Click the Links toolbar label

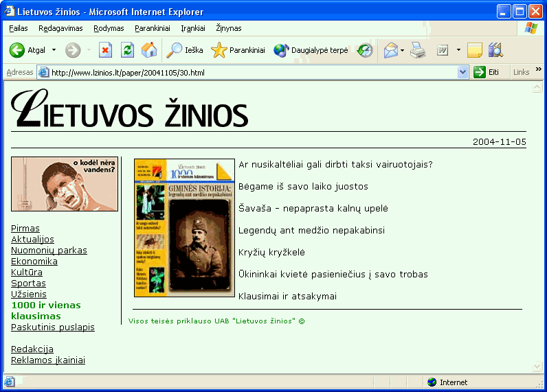coord(521,72)
